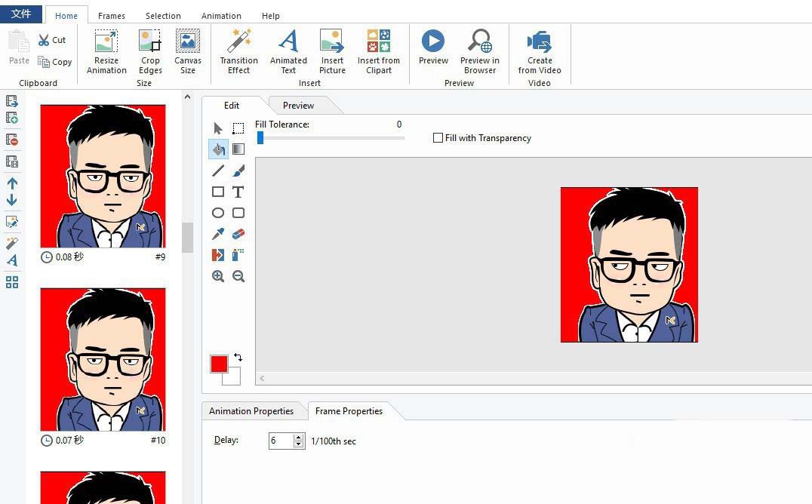Click Create from Video button

(539, 51)
